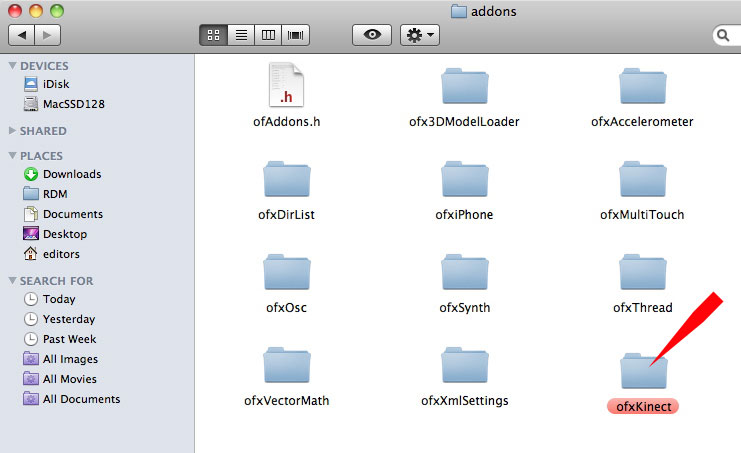Select the All Documents saved search
741x453 pixels.
(71, 399)
